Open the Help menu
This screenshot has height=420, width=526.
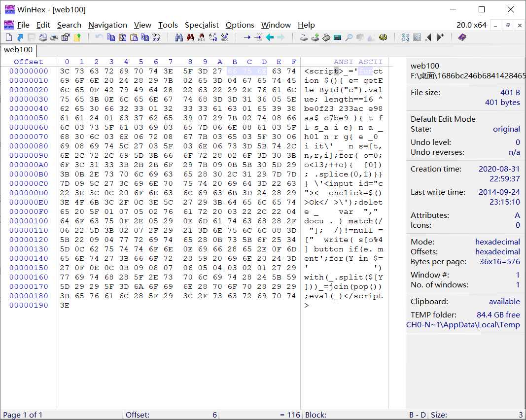pyautogui.click(x=306, y=25)
